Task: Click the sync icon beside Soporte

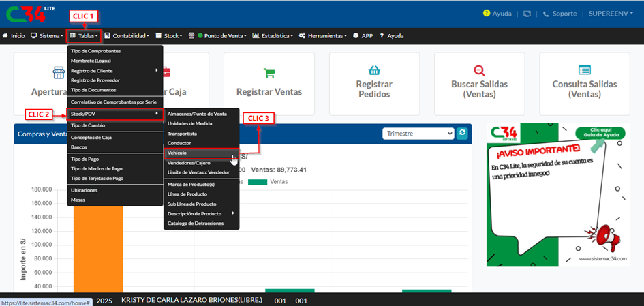Action: [x=527, y=14]
